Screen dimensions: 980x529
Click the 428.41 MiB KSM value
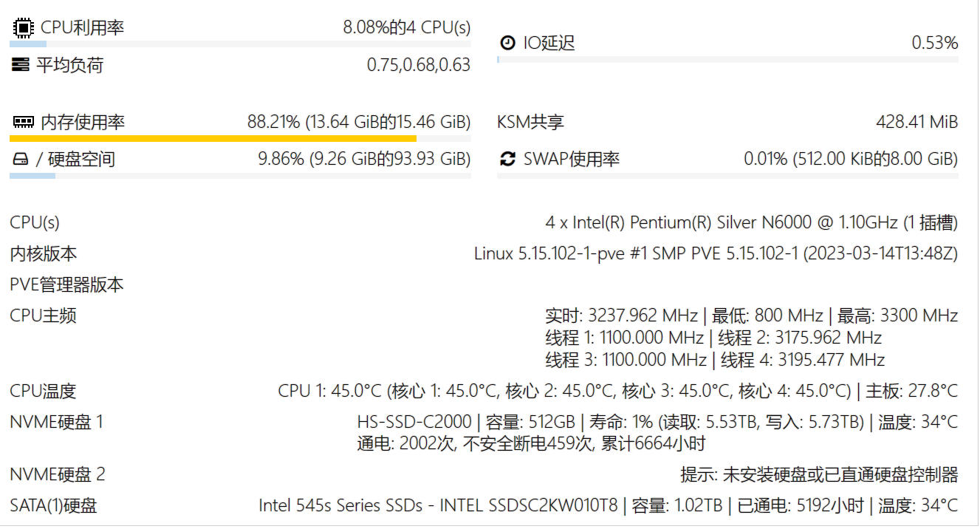click(916, 122)
